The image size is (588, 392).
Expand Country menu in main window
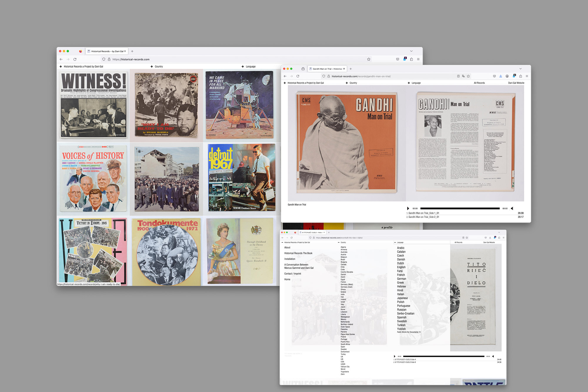click(157, 67)
